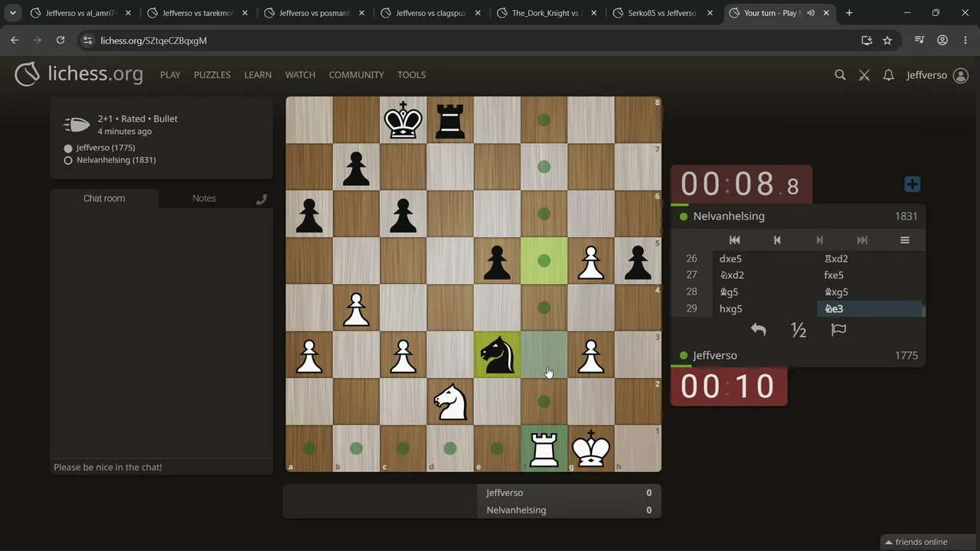Switch to 'Serko85 vs Jeffverso' tab
Screen dimensions: 980x551
(663, 13)
